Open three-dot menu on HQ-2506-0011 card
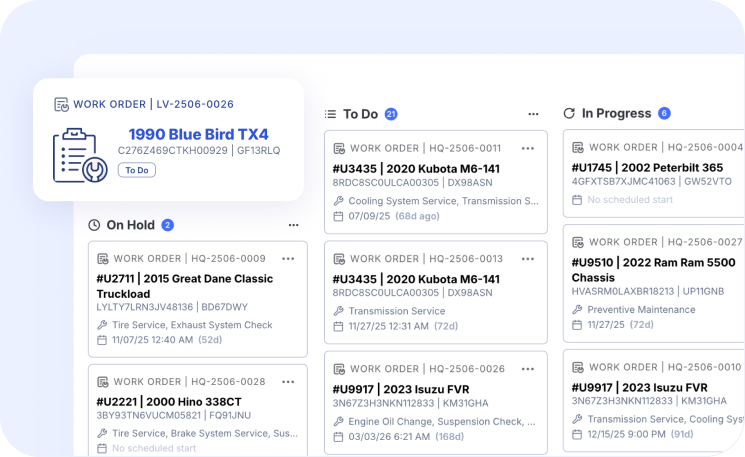The width and height of the screenshot is (745, 457). (x=527, y=148)
